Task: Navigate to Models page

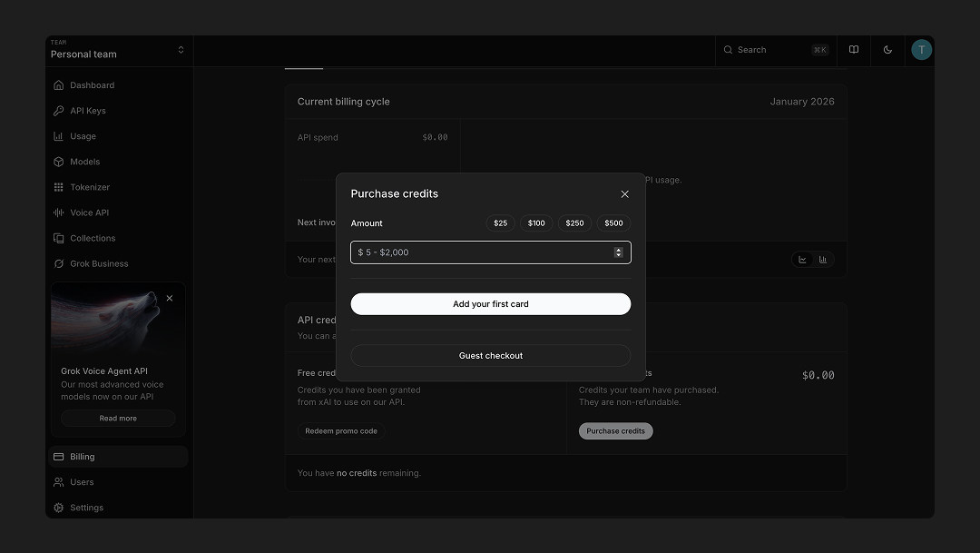Action: pyautogui.click(x=117, y=162)
